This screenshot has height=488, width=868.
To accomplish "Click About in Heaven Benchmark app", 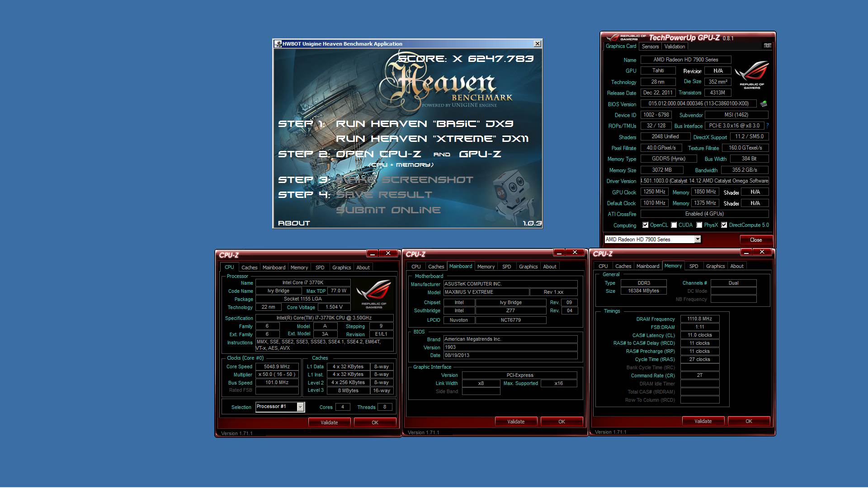I will 294,223.
